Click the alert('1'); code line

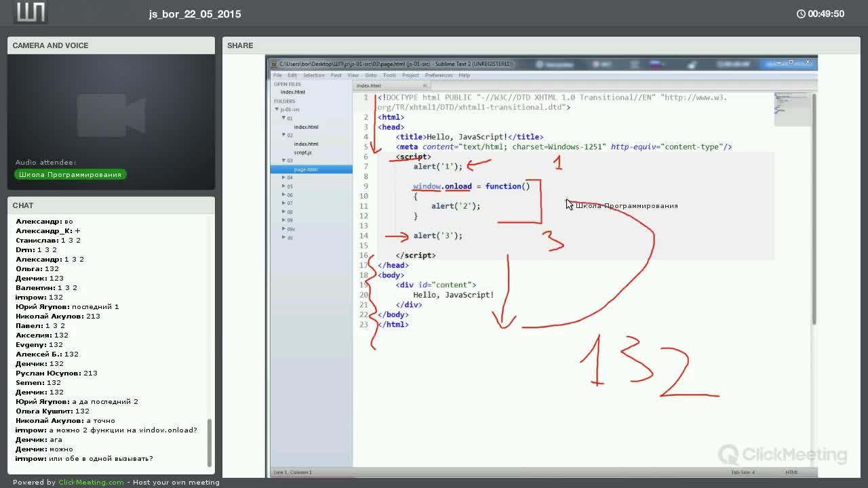(437, 167)
